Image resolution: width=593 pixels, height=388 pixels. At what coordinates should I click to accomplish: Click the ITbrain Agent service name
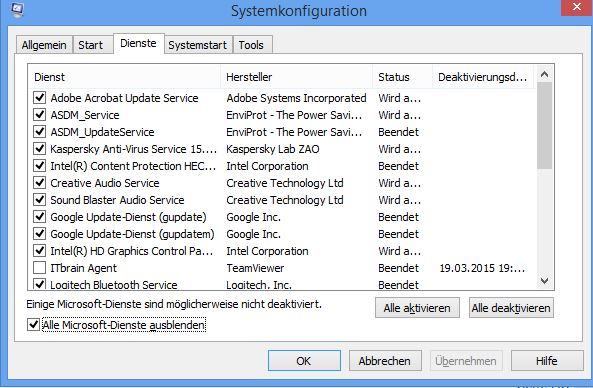pos(83,268)
